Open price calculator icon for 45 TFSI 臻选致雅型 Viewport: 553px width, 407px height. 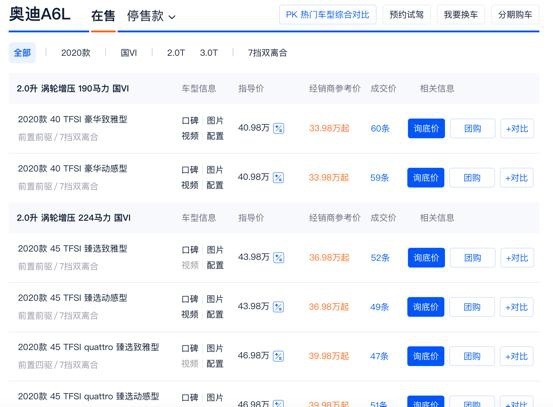click(279, 257)
